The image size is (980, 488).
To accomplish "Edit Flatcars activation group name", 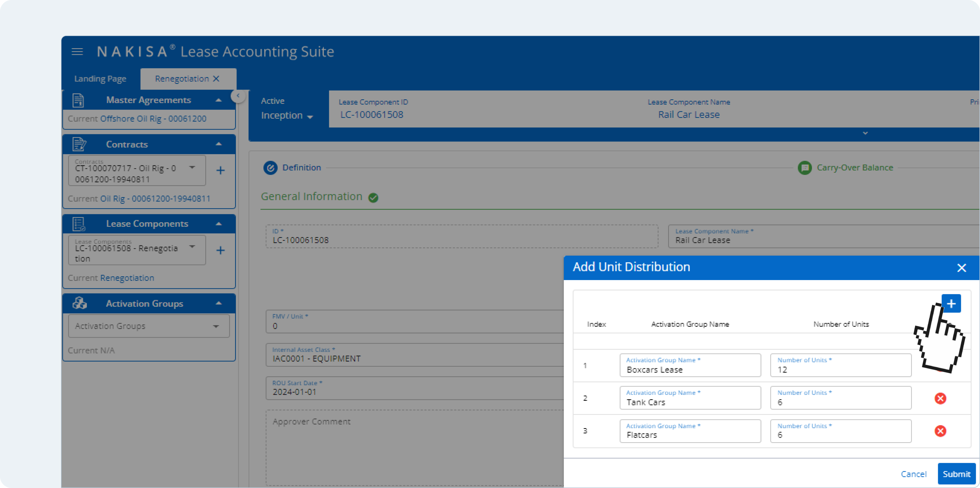I will coord(690,431).
